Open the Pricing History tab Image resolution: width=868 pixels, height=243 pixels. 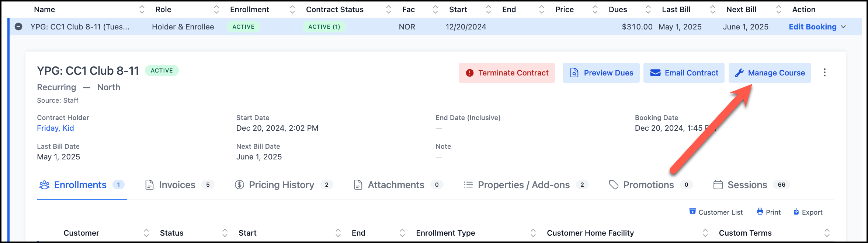pyautogui.click(x=284, y=185)
